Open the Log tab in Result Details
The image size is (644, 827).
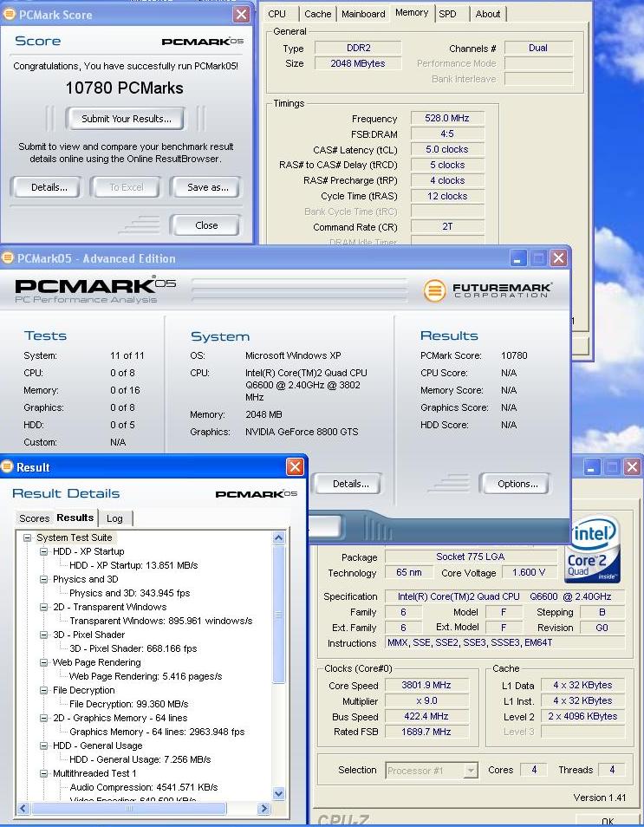click(x=114, y=518)
